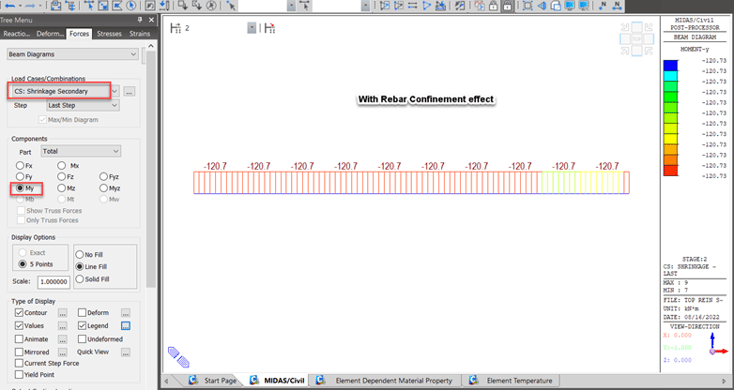The image size is (734, 390).
Task: Pin the Tree Menu panel
Action: pos(140,20)
